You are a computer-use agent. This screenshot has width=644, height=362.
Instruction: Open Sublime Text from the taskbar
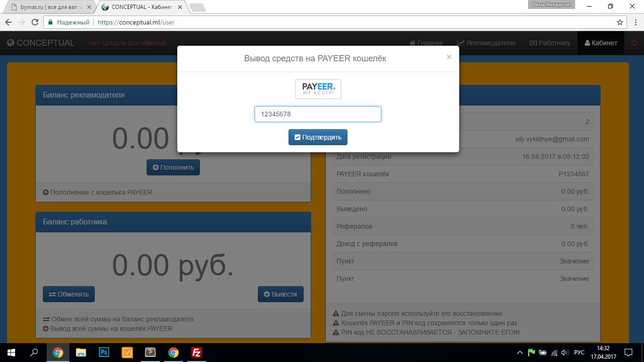[x=150, y=353]
